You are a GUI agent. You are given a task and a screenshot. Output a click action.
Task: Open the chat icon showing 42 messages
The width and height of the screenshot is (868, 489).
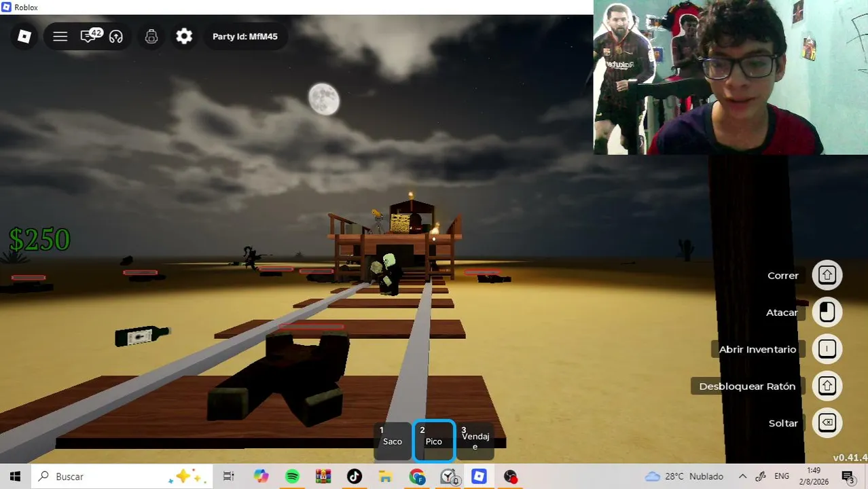pyautogui.click(x=90, y=36)
